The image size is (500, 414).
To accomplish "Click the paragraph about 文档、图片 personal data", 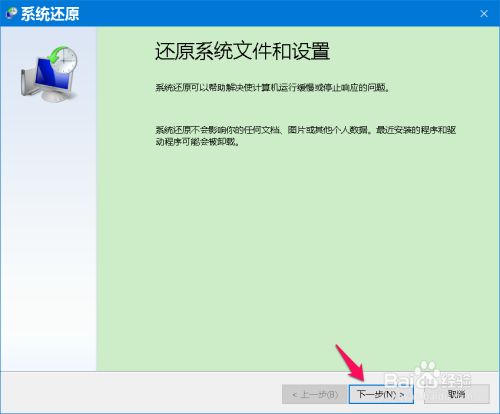I will pyautogui.click(x=306, y=136).
